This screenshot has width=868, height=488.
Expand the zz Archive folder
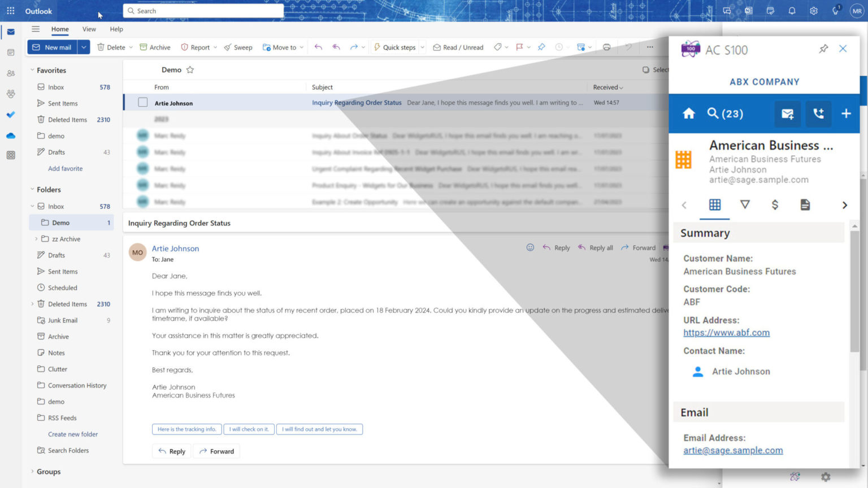pos(36,239)
